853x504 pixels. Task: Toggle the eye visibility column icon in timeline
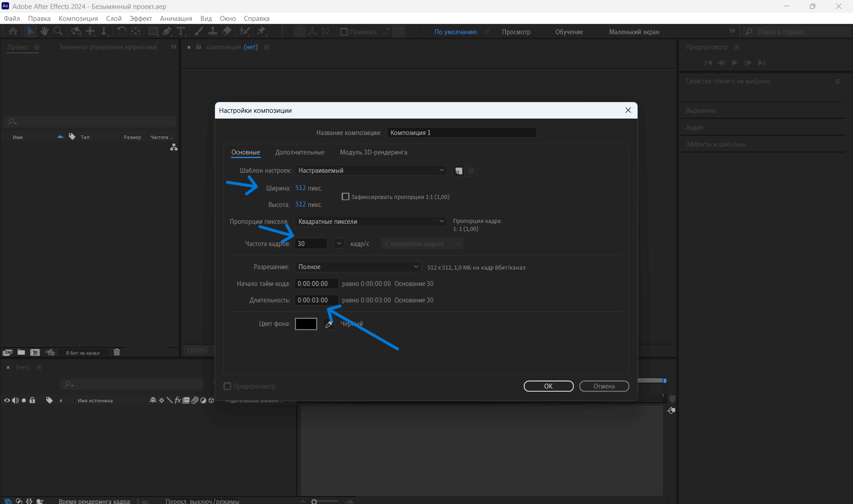point(7,400)
